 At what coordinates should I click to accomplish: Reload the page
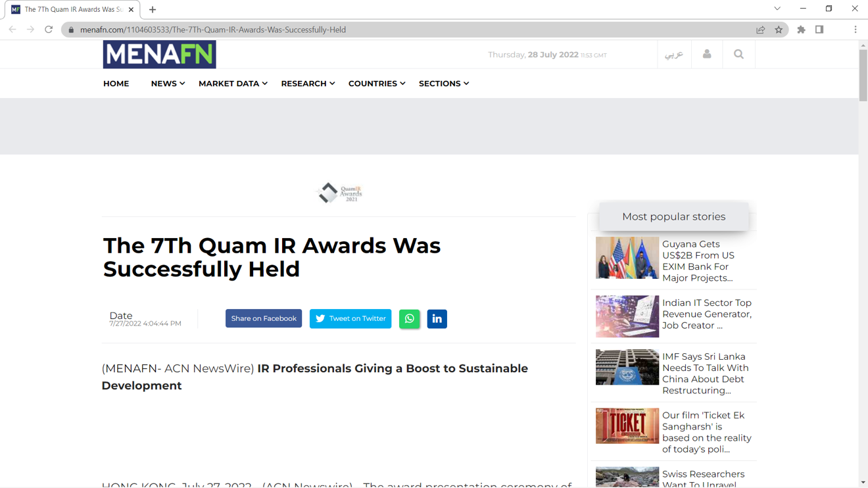(x=49, y=30)
